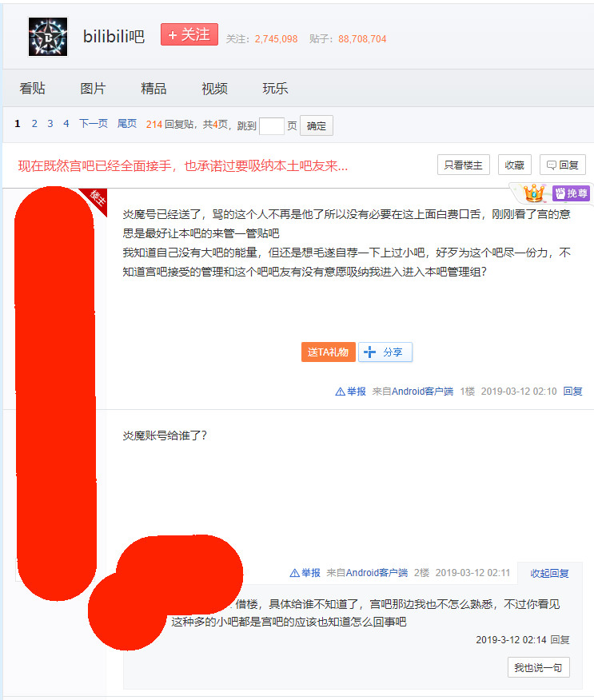Screen dimensions: 594x700
Task: Open the 看贴 tab
Action: (33, 89)
